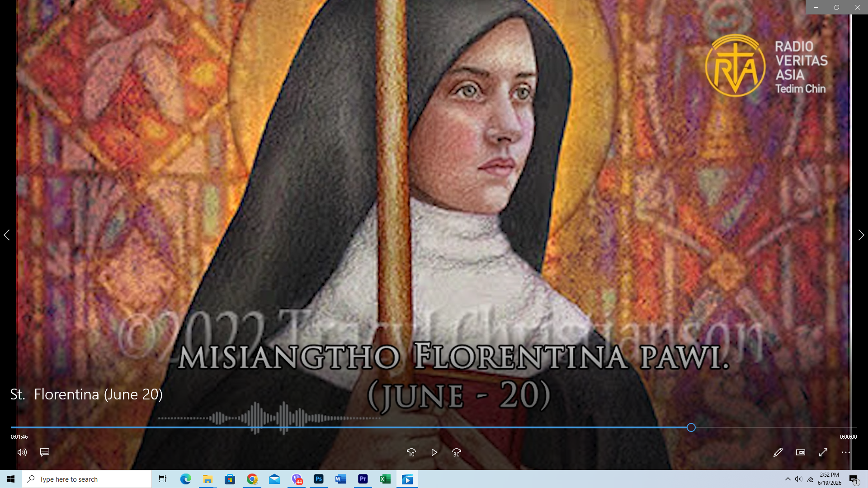Open more options ellipsis menu
Viewport: 868px width, 488px height.
click(846, 452)
